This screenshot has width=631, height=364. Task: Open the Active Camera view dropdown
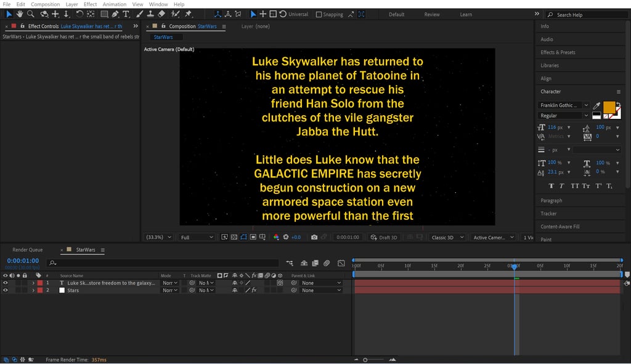coord(494,237)
